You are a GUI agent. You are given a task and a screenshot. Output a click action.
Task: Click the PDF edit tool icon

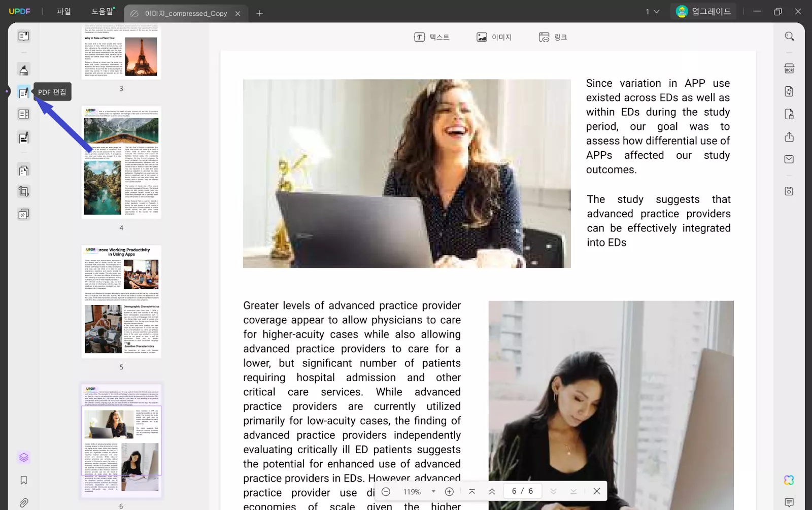click(24, 92)
